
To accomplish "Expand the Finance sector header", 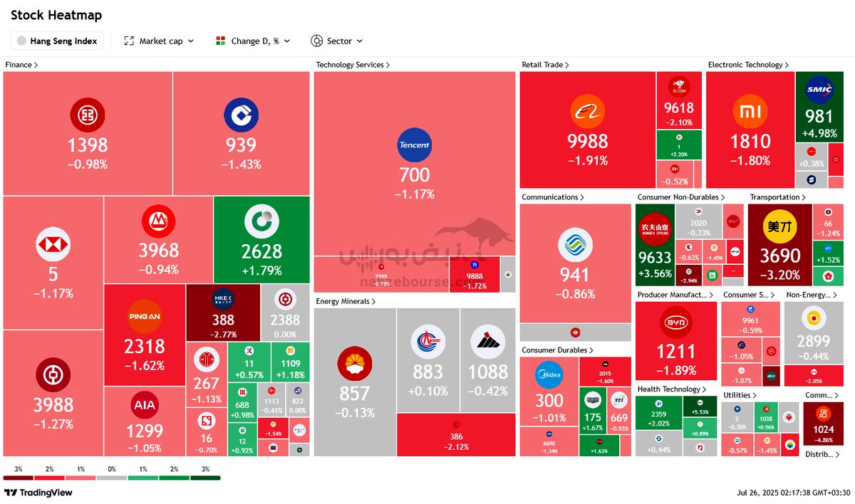I will click(x=21, y=65).
